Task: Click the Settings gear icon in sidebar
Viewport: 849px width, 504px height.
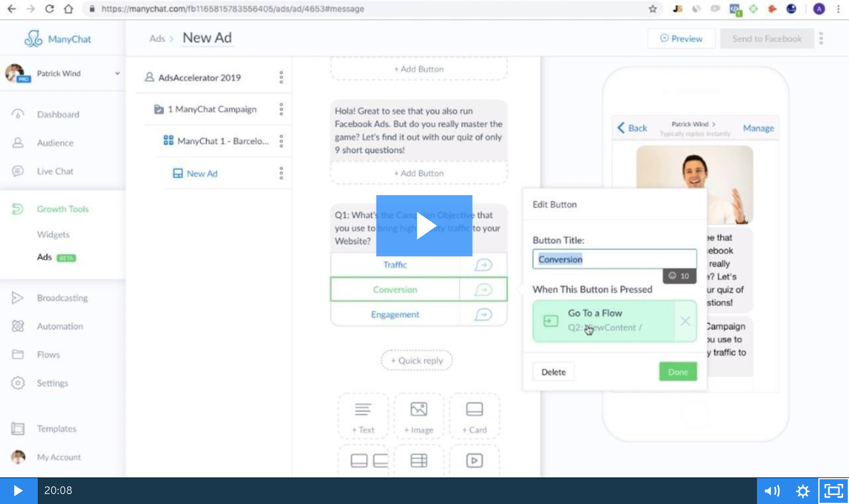Action: pyautogui.click(x=18, y=383)
